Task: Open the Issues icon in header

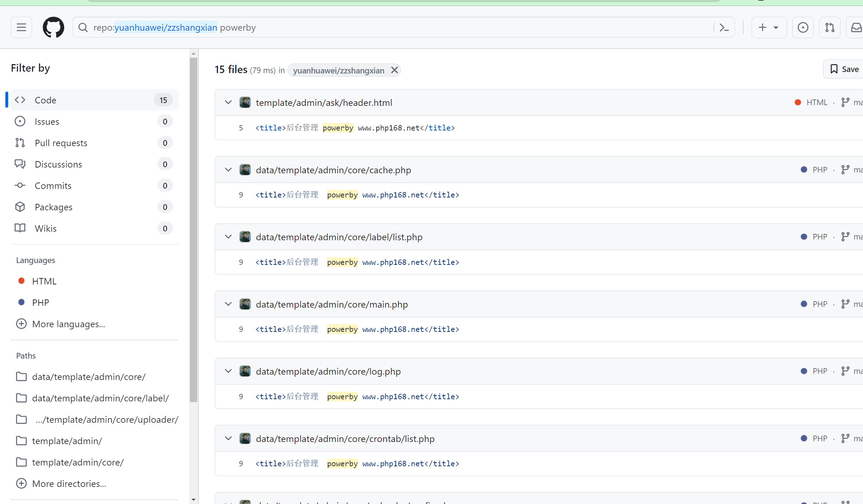Action: coord(803,27)
